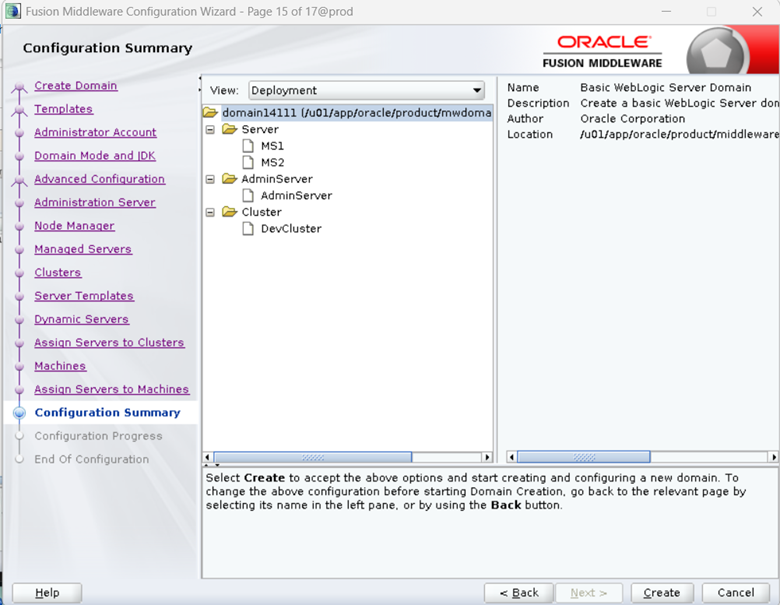
Task: Click the AdminServer leaf document icon
Action: [x=248, y=196]
